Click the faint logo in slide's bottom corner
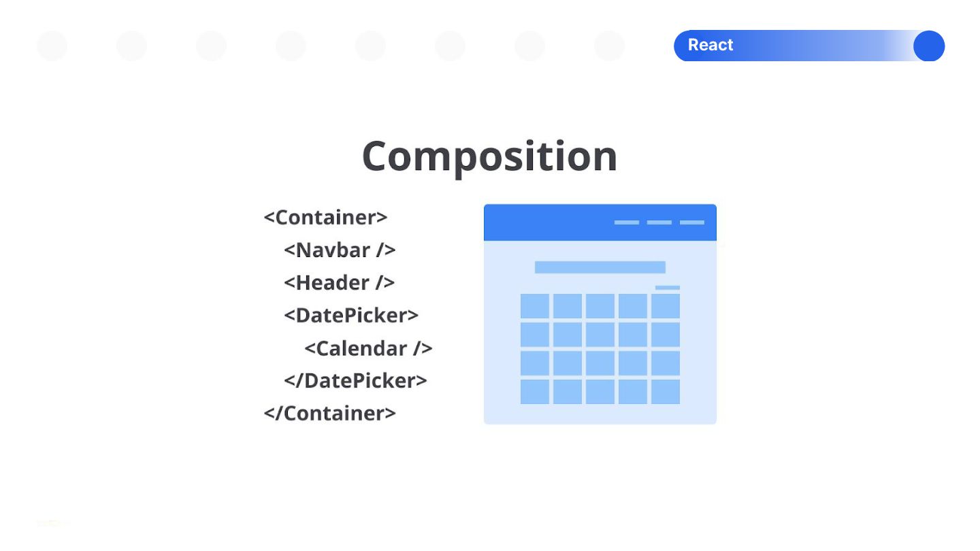The height and width of the screenshot is (551, 980). 52,523
